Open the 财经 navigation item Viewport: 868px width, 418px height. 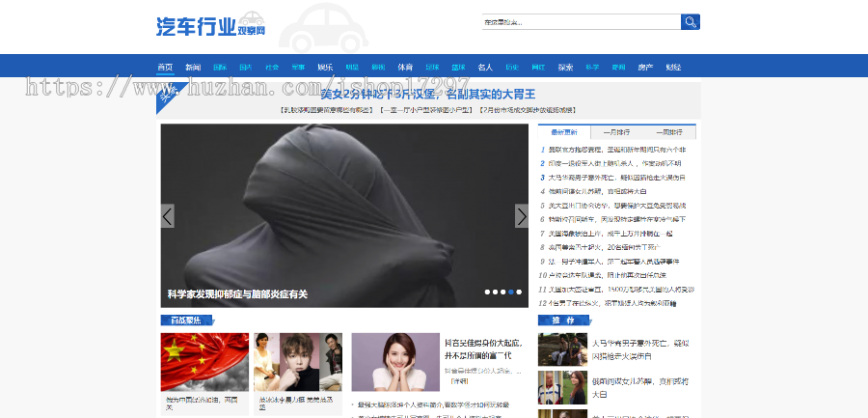pyautogui.click(x=673, y=67)
